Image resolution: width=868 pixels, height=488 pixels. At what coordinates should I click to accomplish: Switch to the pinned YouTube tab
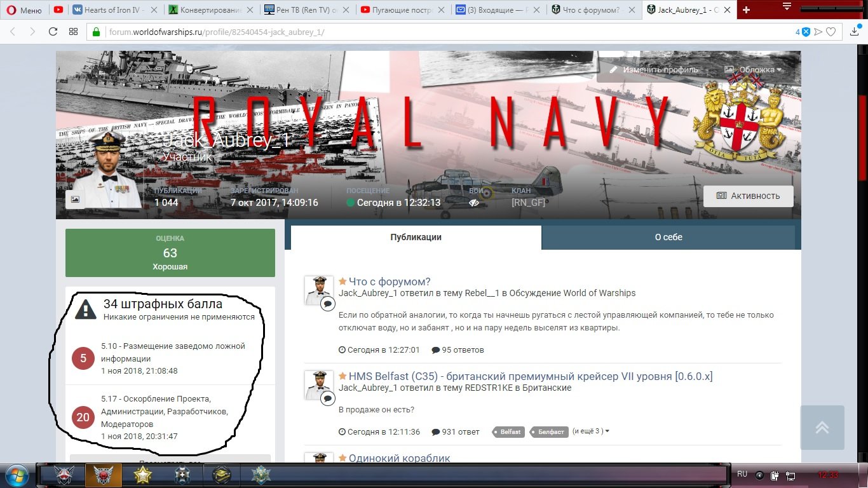[58, 10]
